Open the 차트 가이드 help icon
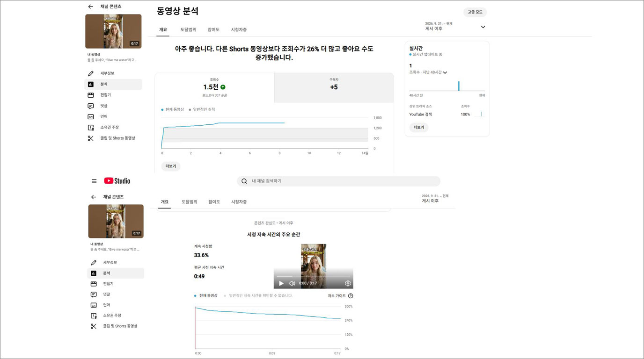The image size is (644, 359). click(x=351, y=296)
